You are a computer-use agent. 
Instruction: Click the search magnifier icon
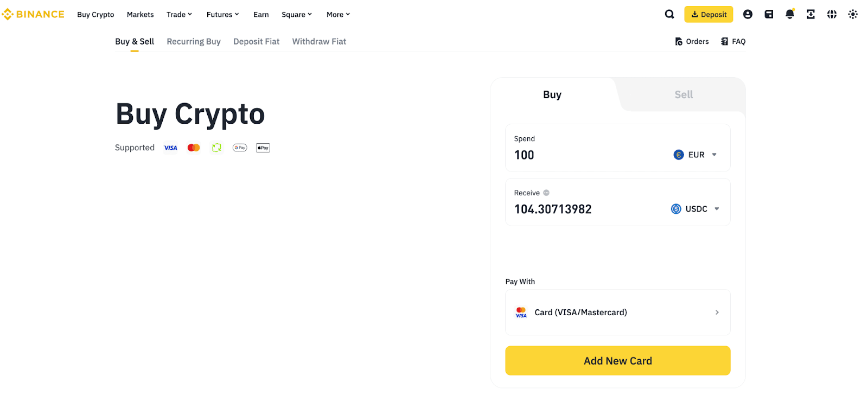669,15
